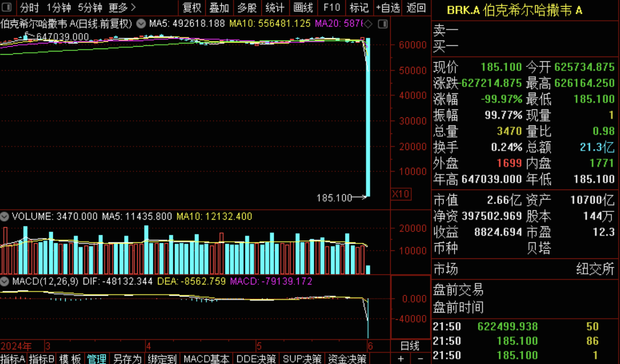Select the 模板 template tab
Image resolution: width=620 pixels, height=364 pixels.
coord(70,359)
